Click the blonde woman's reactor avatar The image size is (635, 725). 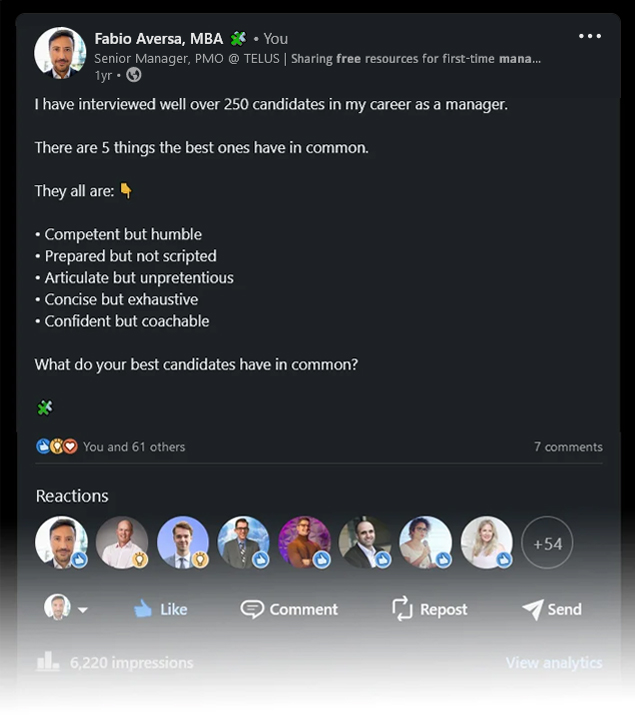point(486,542)
